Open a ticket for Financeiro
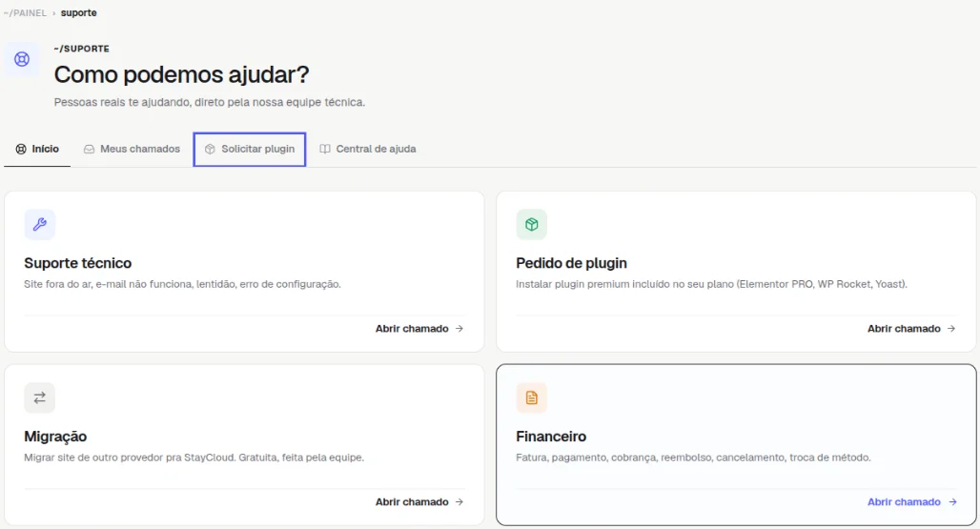The height and width of the screenshot is (529, 980). coord(912,502)
